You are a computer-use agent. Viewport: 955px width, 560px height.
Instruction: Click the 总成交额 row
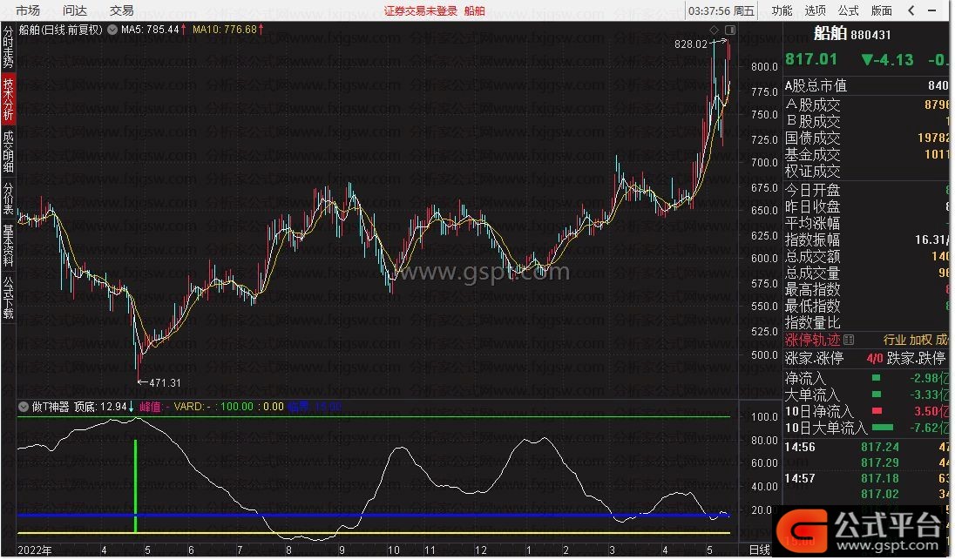[x=867, y=256]
